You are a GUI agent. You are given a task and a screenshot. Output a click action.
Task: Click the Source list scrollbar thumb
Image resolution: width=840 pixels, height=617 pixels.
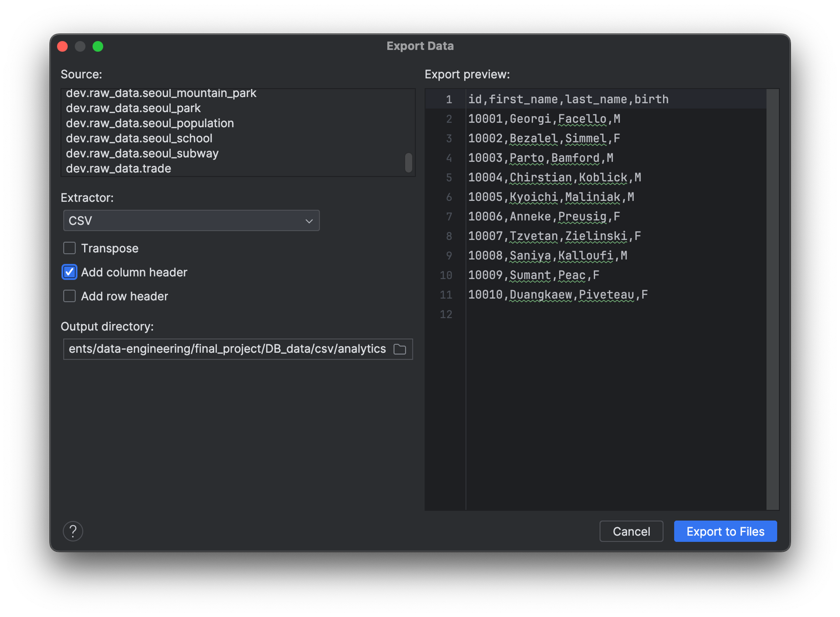tap(408, 163)
